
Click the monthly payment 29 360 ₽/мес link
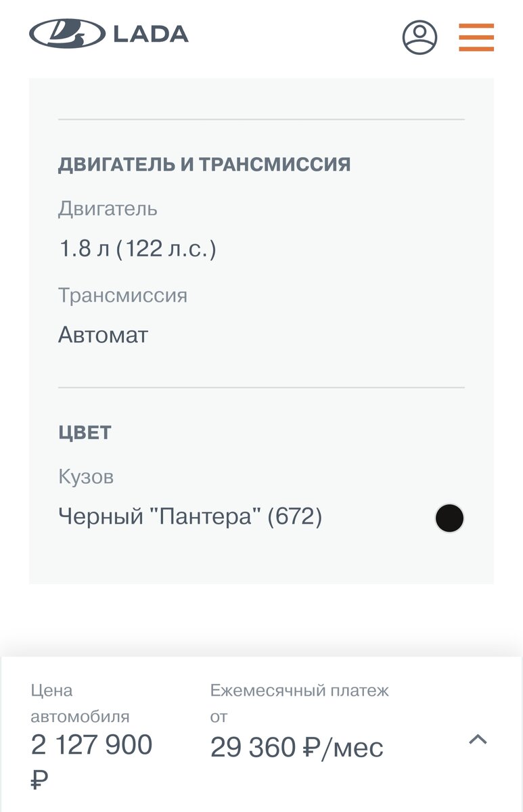coord(298,747)
